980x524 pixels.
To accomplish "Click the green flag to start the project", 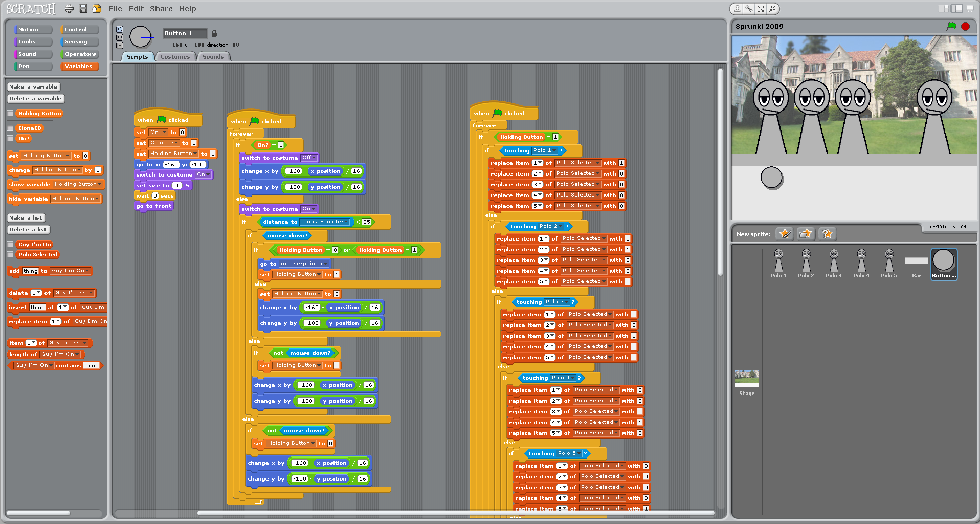I will 951,26.
